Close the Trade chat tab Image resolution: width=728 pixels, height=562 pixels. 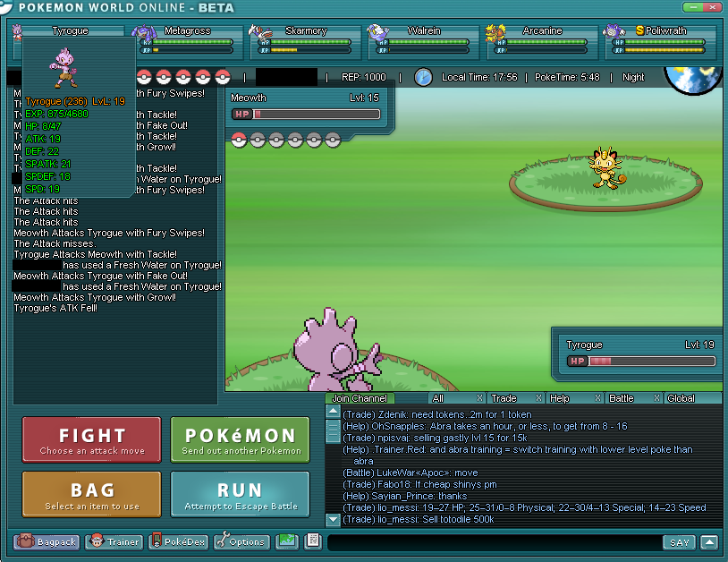pyautogui.click(x=538, y=398)
